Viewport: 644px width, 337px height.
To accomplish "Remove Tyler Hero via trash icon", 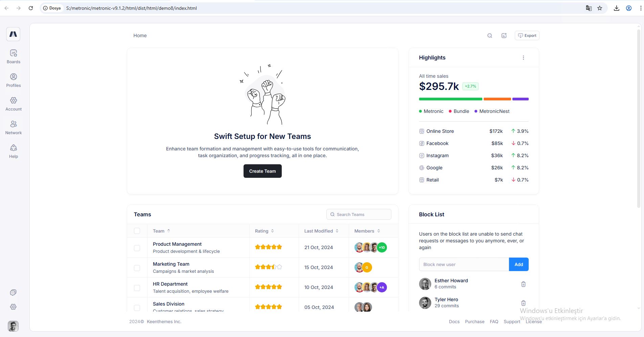I will (523, 303).
